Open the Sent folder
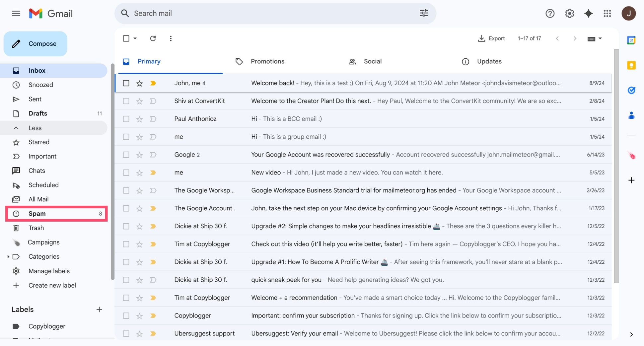 tap(54, 99)
